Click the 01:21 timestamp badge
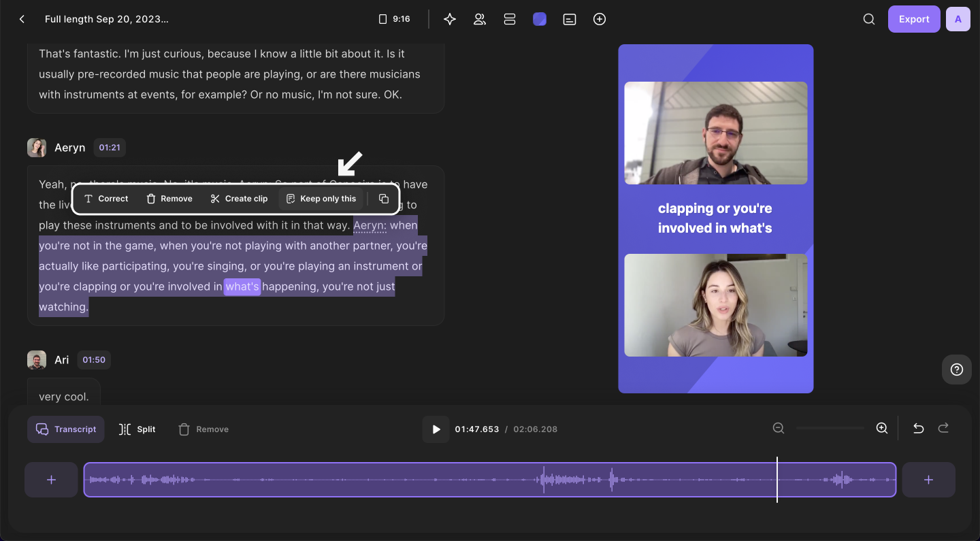The height and width of the screenshot is (541, 980). pyautogui.click(x=110, y=148)
